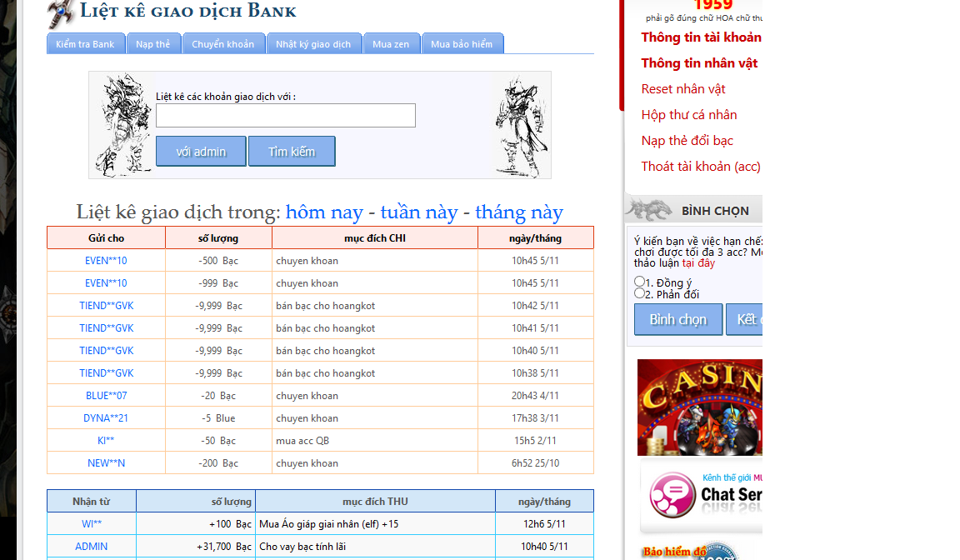
Task: Select the '+31,700 Bạc' amount cell
Action: click(x=196, y=547)
